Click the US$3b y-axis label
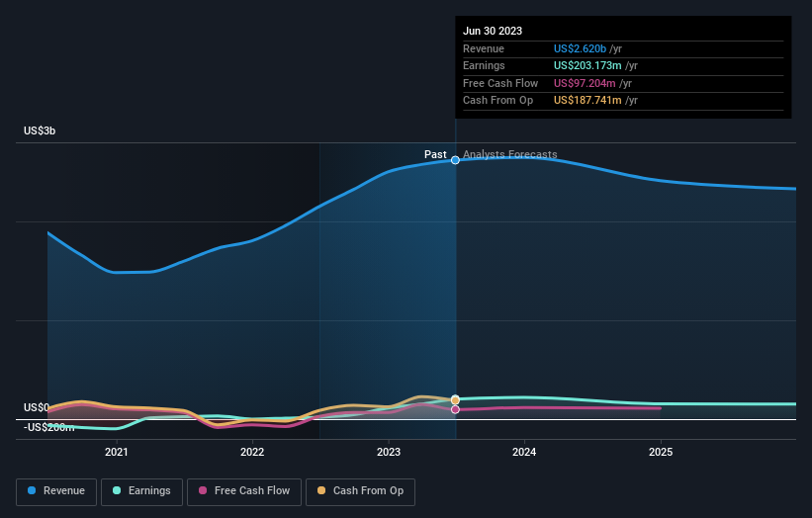This screenshot has width=812, height=518. click(40, 130)
